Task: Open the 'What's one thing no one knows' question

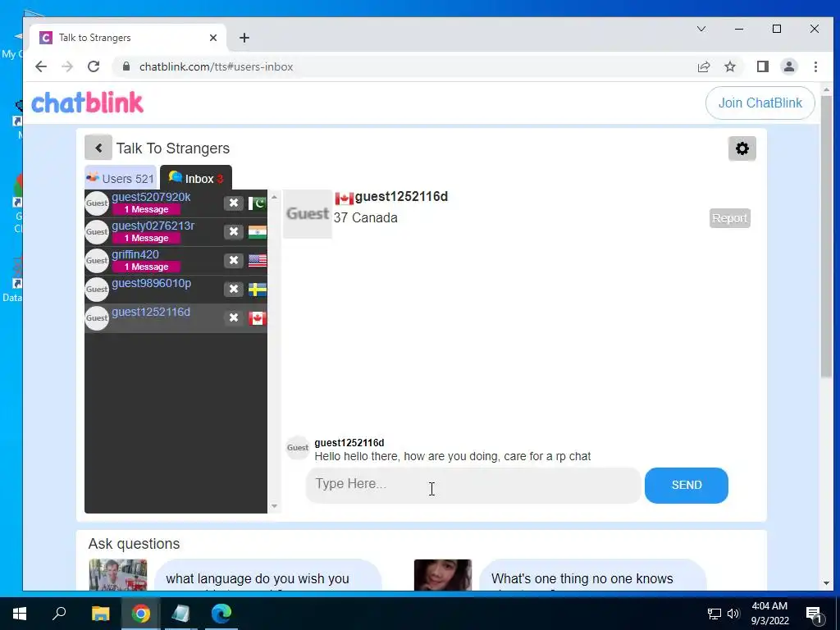Action: [x=593, y=575]
